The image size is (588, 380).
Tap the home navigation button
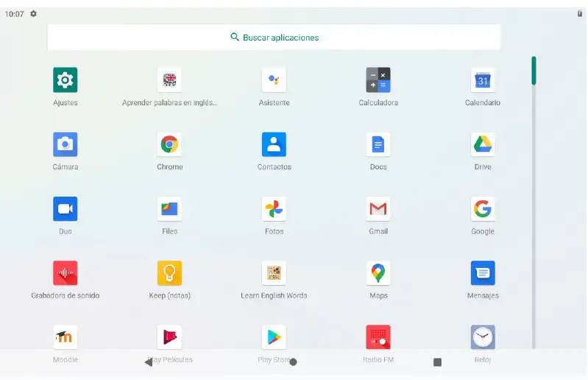[x=293, y=362]
